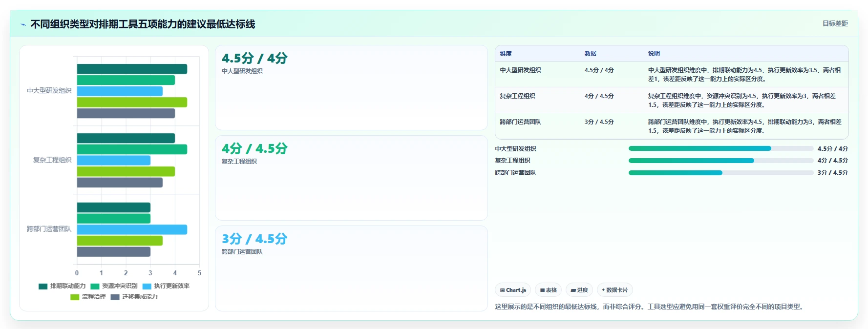Open the 4分 / 4.5分 data card
The height and width of the screenshot is (329, 868).
point(351,178)
